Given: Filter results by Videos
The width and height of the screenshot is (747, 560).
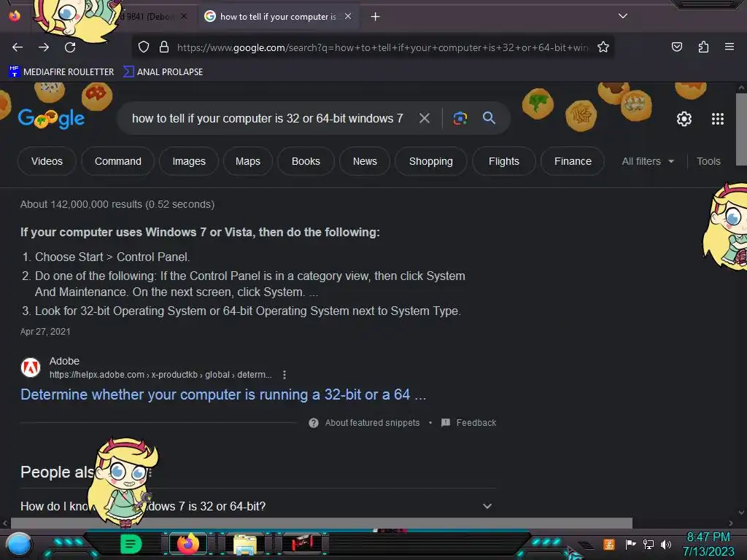Looking at the screenshot, I should 47,161.
